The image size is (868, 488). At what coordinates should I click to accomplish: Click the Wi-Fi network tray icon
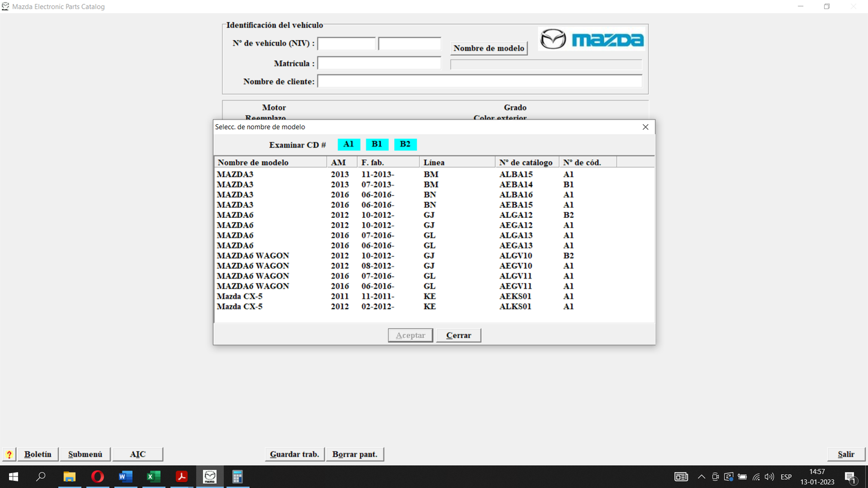point(756,477)
